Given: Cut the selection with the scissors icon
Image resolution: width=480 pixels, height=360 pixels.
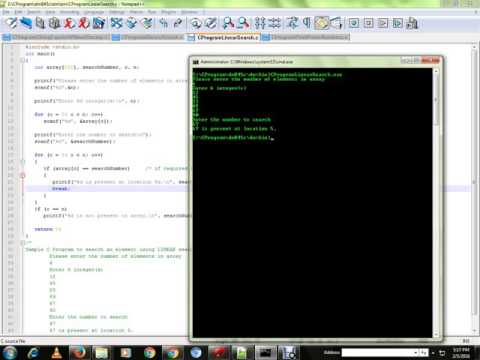Looking at the screenshot, I should [x=117, y=23].
